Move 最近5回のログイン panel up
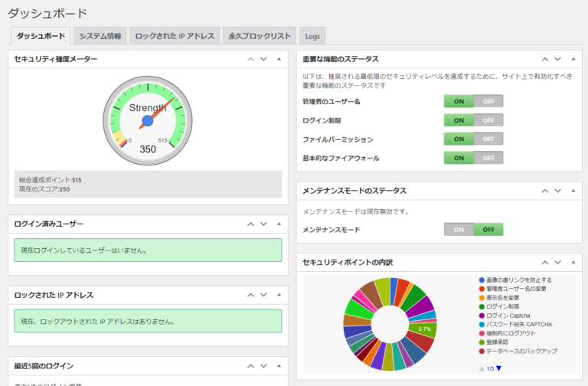 coord(250,366)
